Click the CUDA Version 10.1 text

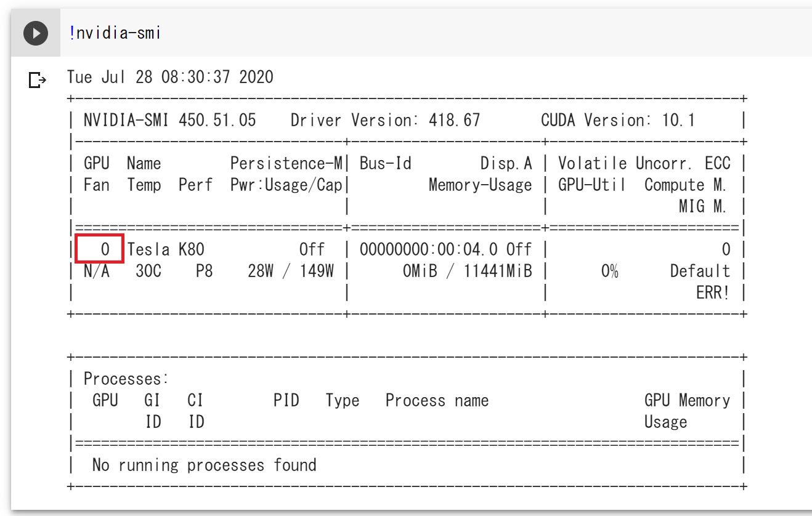618,120
